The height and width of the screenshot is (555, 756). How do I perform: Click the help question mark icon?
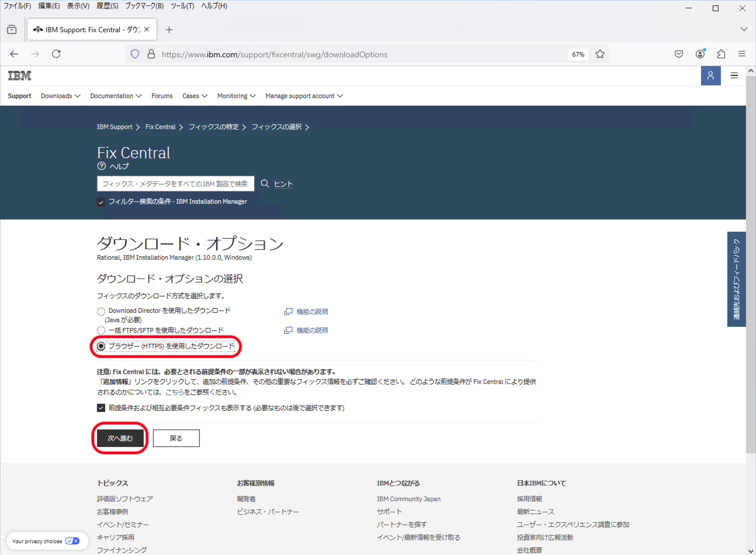pyautogui.click(x=102, y=166)
